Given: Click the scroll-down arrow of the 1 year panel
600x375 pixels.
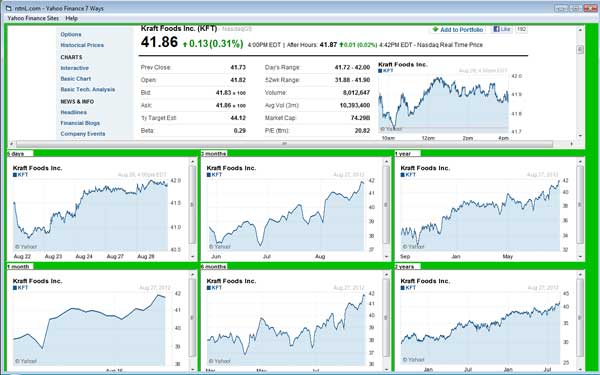Looking at the screenshot, I should click(580, 257).
